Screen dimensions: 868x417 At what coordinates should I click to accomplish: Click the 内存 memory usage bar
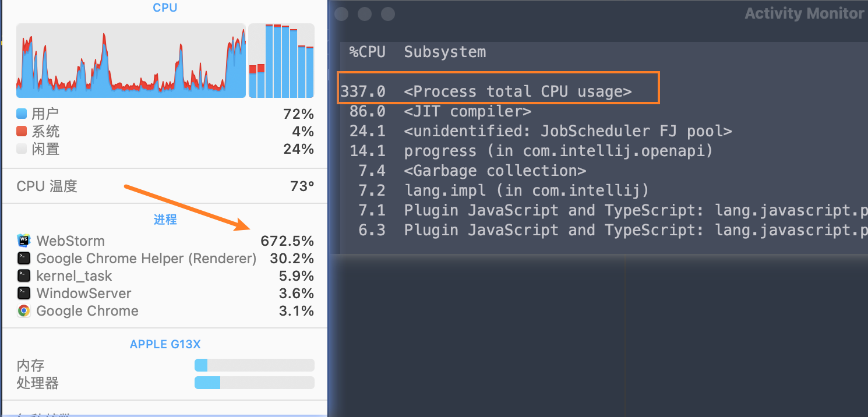click(254, 365)
